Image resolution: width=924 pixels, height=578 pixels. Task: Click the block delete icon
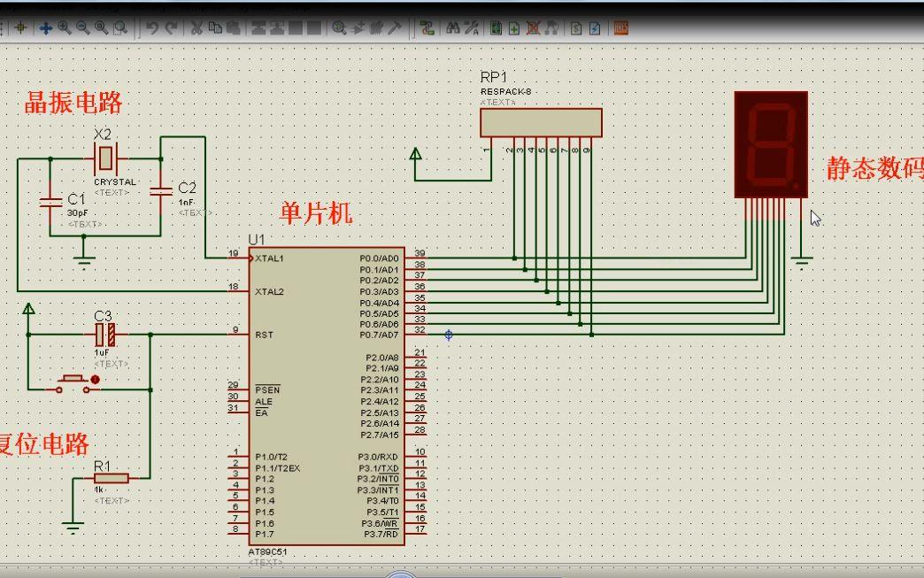coord(314,27)
